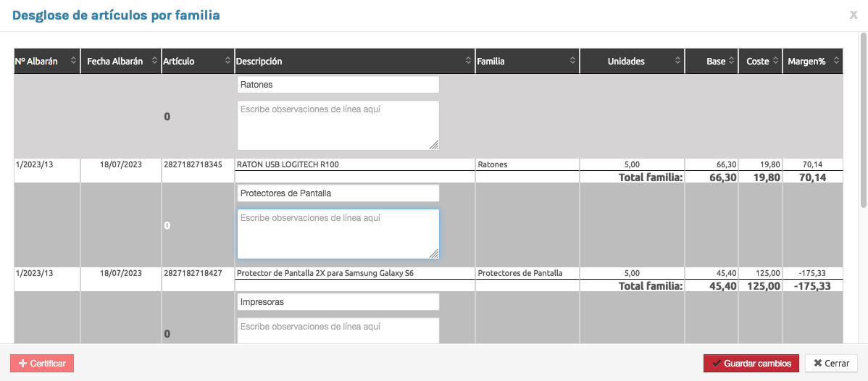Viewport: 868px width, 381px height.
Task: Edit the Ratones family name field
Action: tap(338, 85)
